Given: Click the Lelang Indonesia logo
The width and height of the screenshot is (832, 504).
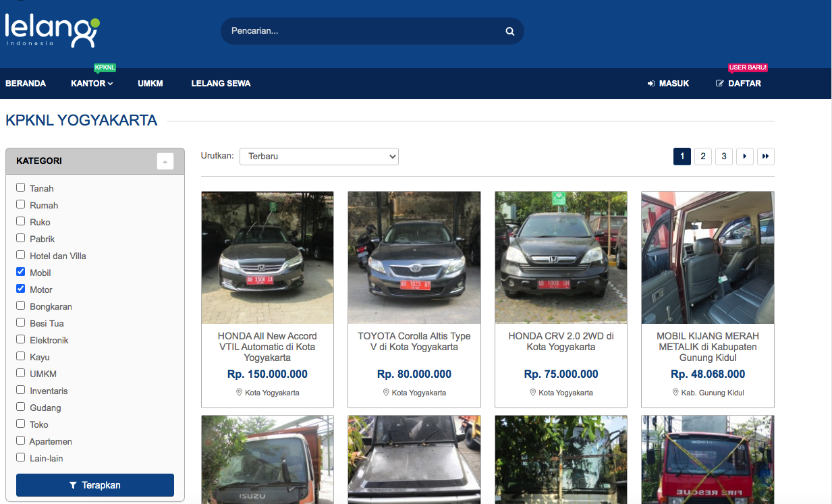Looking at the screenshot, I should click(52, 31).
